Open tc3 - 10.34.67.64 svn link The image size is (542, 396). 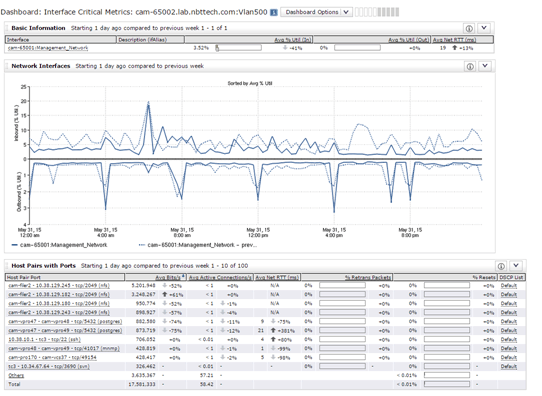49,367
